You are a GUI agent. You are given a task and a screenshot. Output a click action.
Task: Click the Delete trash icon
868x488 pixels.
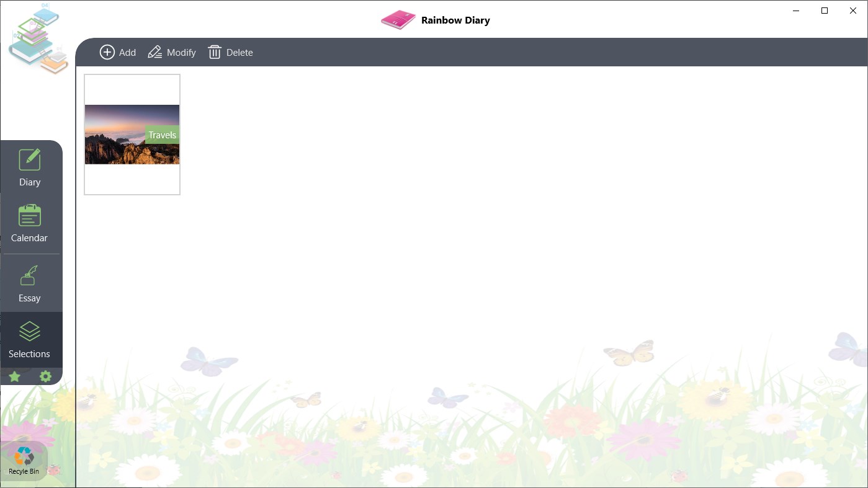pyautogui.click(x=215, y=52)
